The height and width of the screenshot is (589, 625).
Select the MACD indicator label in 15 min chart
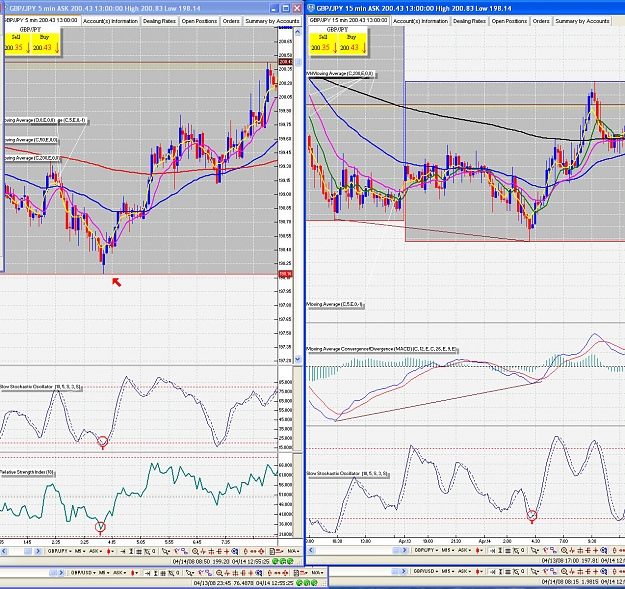click(x=382, y=349)
